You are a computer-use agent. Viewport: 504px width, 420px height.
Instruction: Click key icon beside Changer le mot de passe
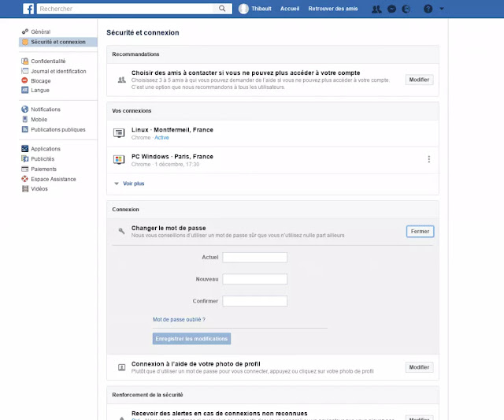click(121, 231)
